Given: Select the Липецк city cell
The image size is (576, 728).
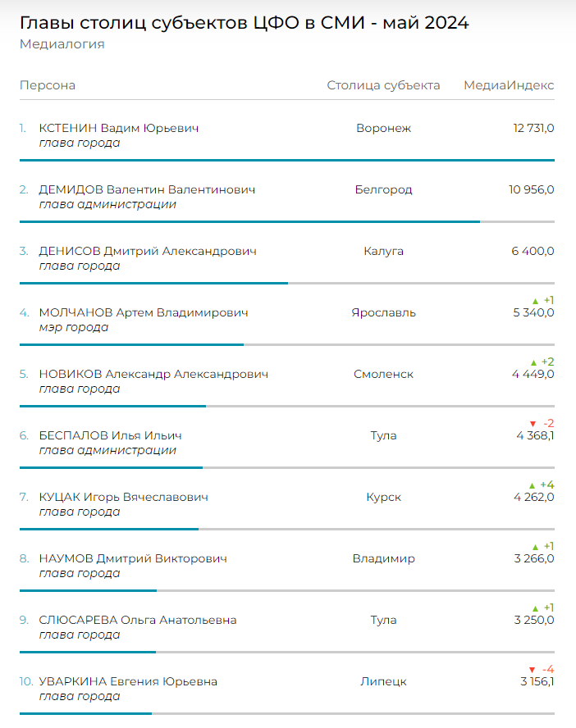Looking at the screenshot, I should tap(383, 681).
